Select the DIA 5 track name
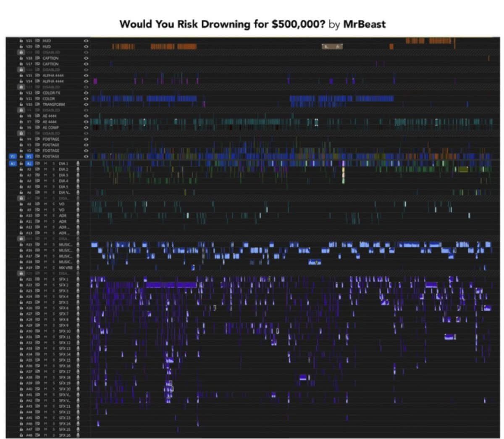 [63, 187]
